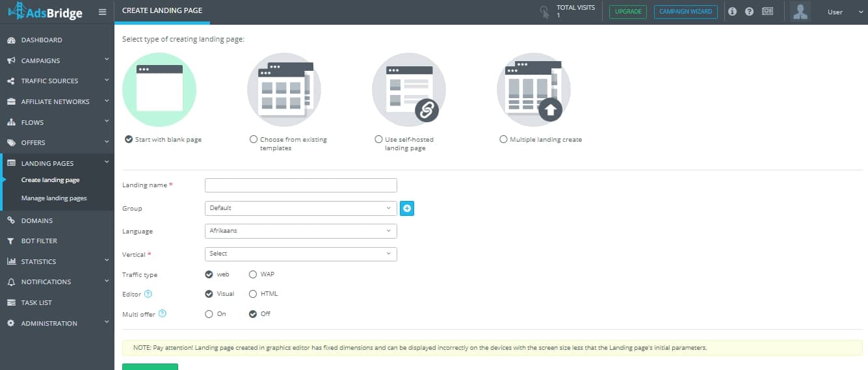
Task: Choose the Visual editor option
Action: 209,294
